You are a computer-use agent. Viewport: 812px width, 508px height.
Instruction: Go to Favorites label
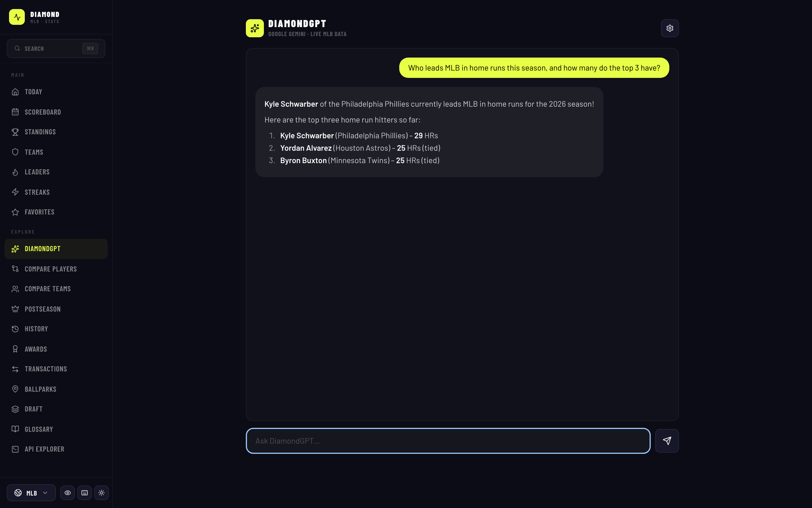click(x=39, y=212)
